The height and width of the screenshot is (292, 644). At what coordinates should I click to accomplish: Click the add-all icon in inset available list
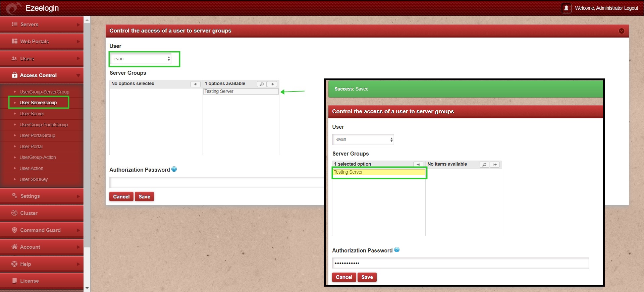(495, 164)
